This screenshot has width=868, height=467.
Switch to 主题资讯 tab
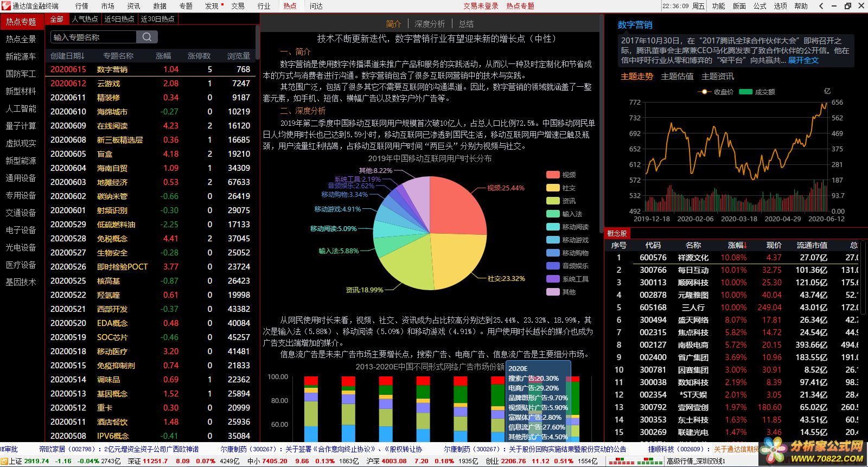click(x=718, y=76)
